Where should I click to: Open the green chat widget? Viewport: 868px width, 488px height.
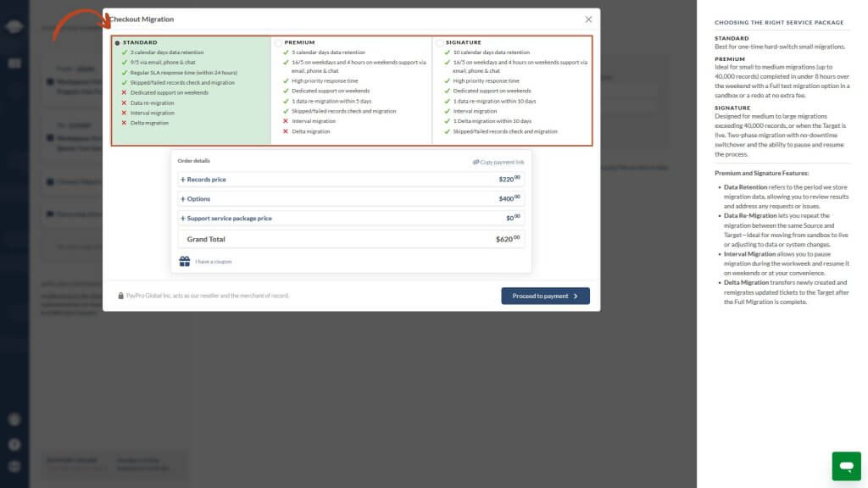tap(845, 466)
